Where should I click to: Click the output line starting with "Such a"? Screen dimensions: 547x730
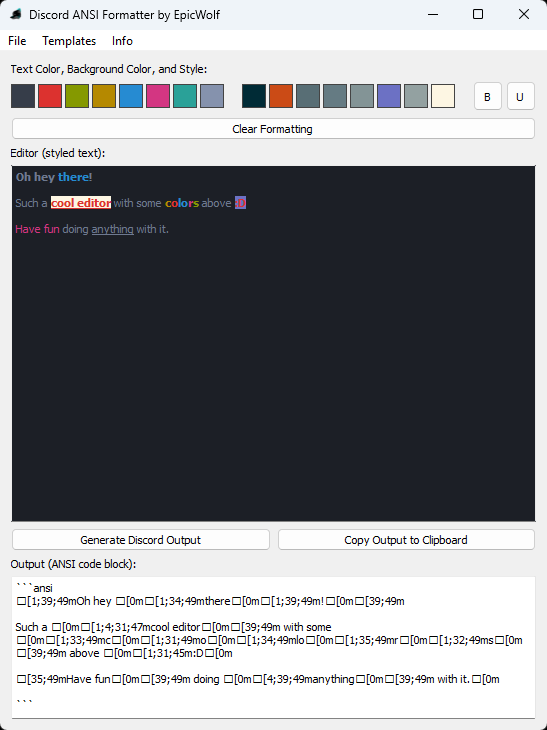click(x=173, y=627)
